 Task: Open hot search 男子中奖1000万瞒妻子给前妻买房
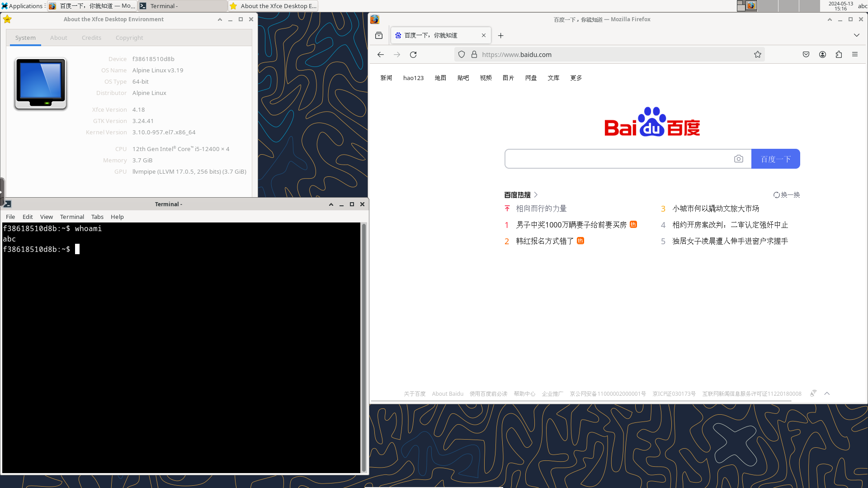click(x=571, y=225)
